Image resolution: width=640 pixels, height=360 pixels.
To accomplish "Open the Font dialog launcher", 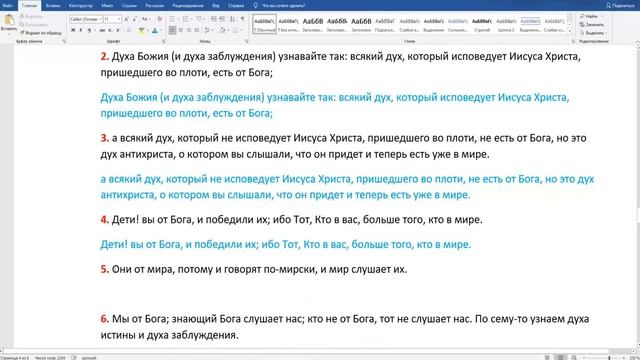I will point(163,41).
